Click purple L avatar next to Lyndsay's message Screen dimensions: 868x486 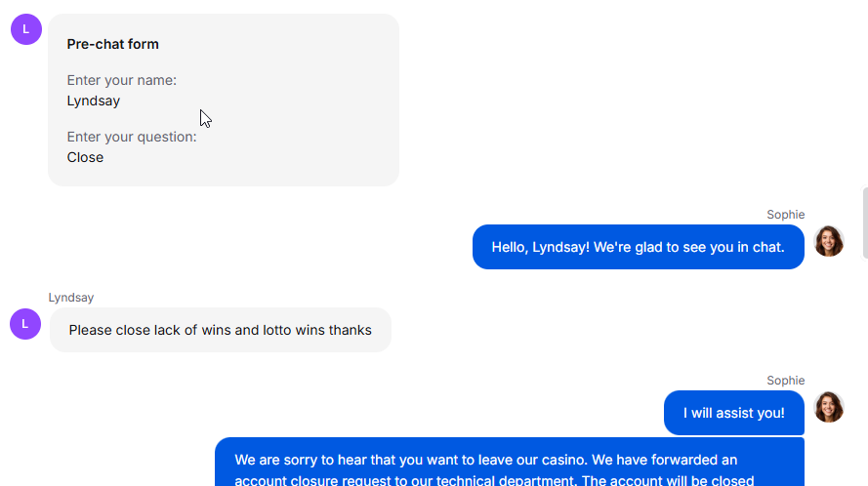point(25,324)
